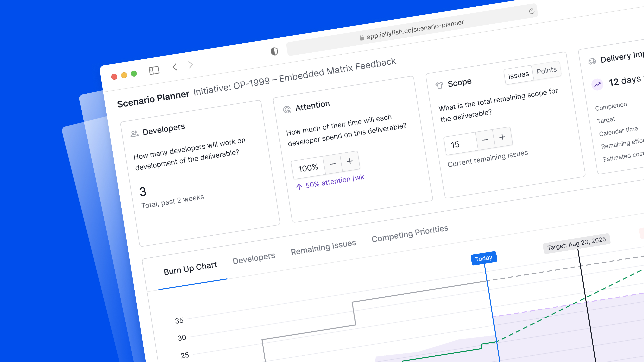Click the 30 y-axis label on chart

click(x=182, y=338)
